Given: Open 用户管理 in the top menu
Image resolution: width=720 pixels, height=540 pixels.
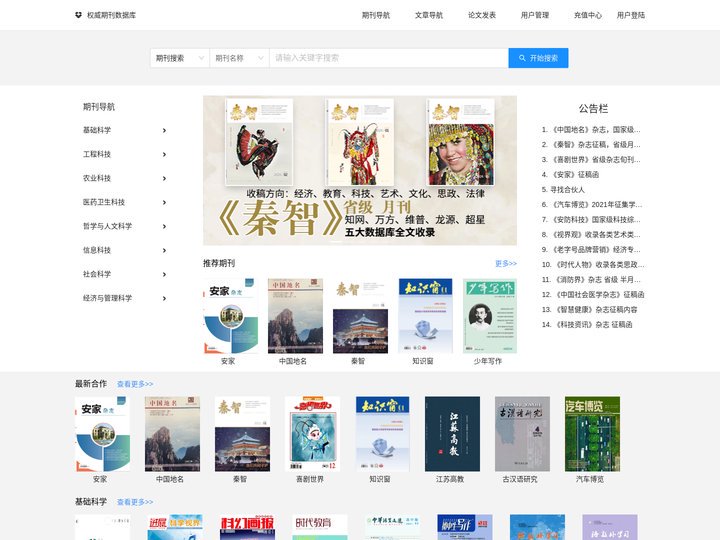Looking at the screenshot, I should (x=535, y=15).
